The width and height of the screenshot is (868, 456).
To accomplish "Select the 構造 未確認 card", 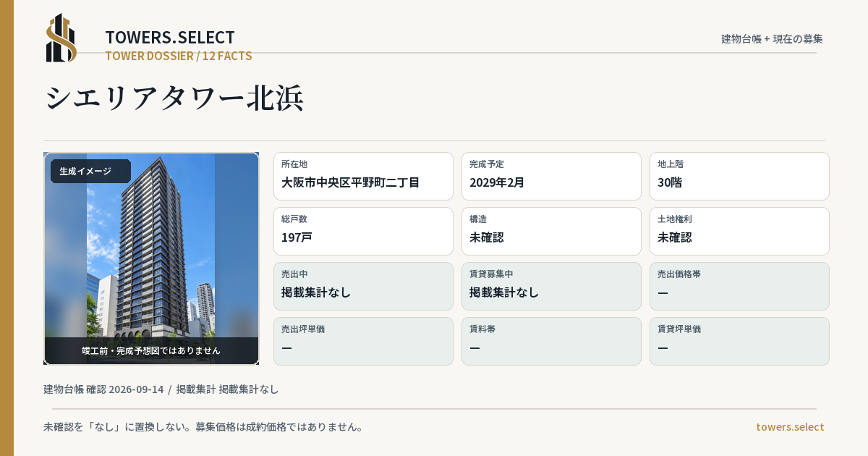I will click(551, 231).
